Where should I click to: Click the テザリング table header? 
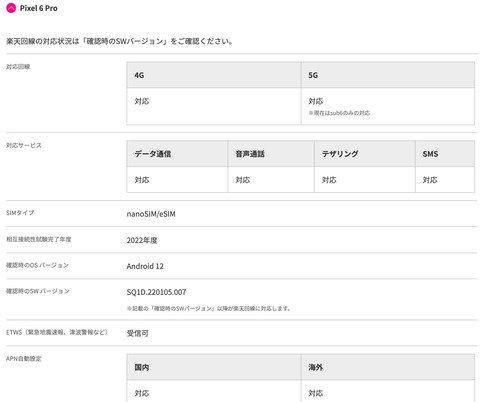(x=365, y=154)
